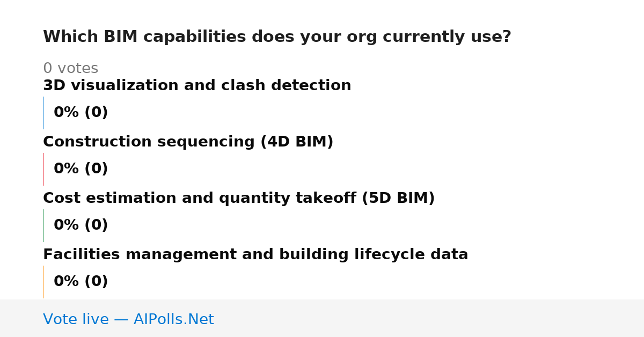The image size is (644, 337).
Task: Click the word BIM in the poll title
Action: coord(121,37)
